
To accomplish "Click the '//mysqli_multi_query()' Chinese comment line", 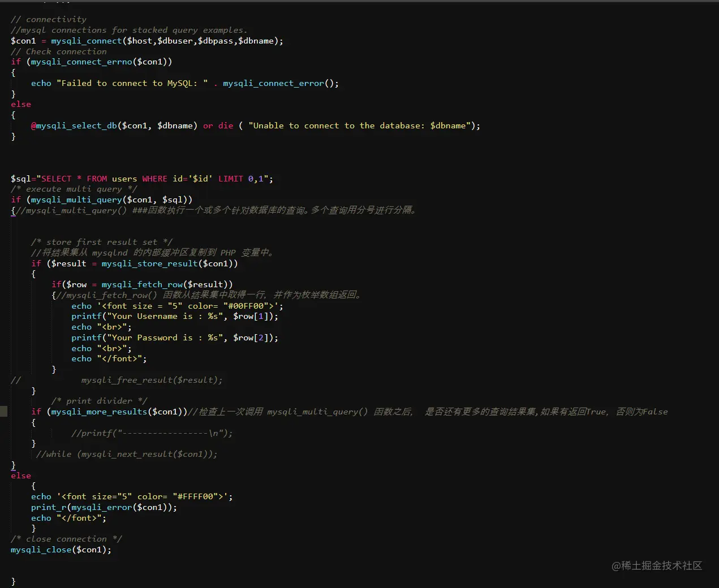I will click(215, 210).
